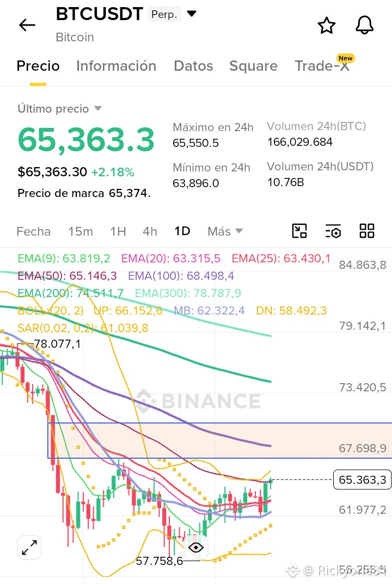Select the 1H chart interval
Viewport: 392px width, 584px height.
118,231
